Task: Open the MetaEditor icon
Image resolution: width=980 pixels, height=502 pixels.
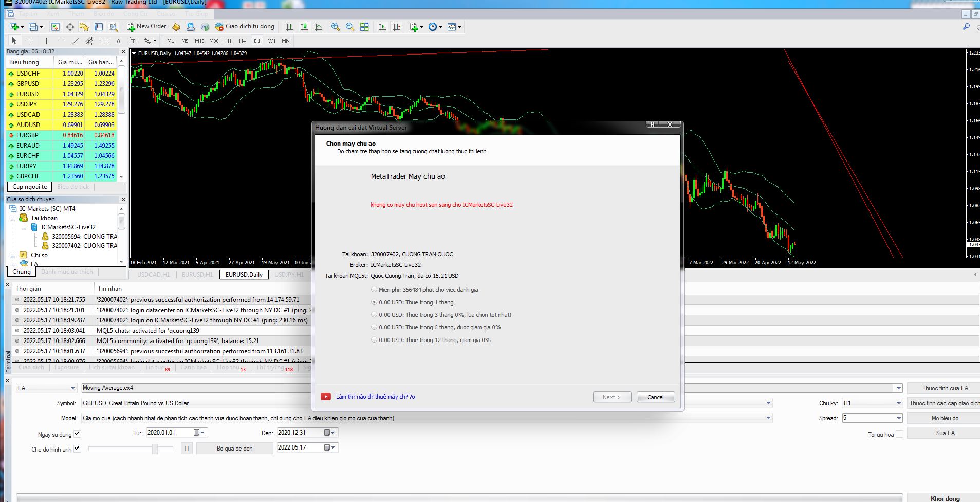Action: tap(176, 27)
